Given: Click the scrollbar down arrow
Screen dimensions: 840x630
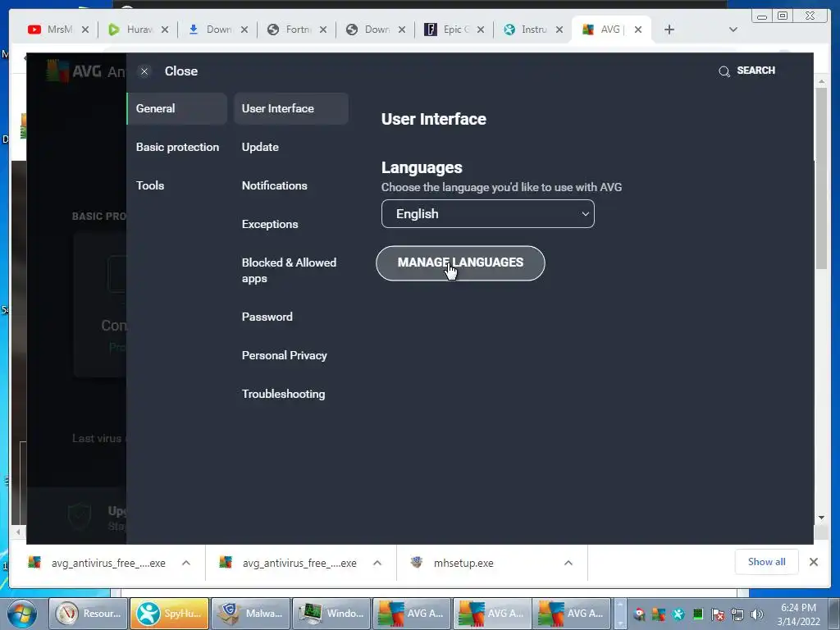Looking at the screenshot, I should point(821,518).
